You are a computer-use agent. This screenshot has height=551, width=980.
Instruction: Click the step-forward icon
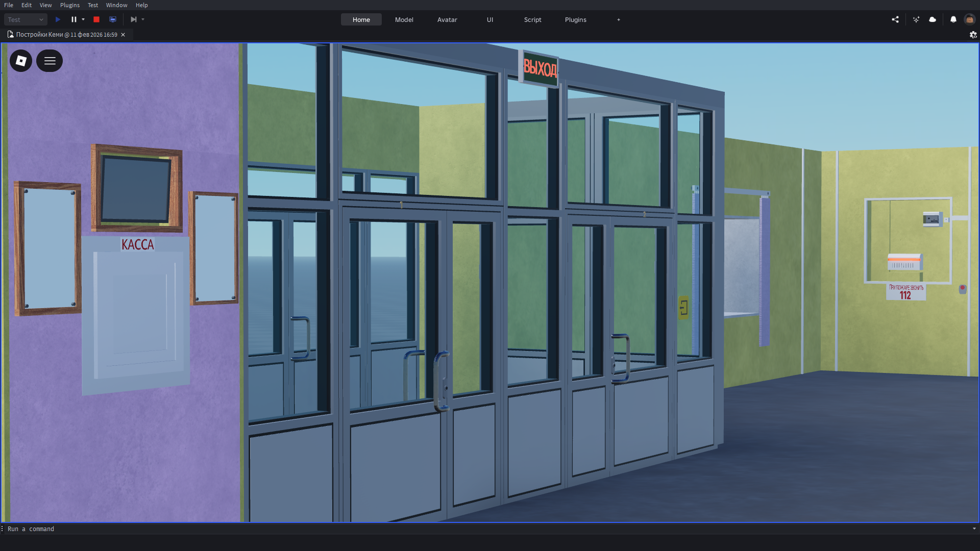pyautogui.click(x=133, y=19)
